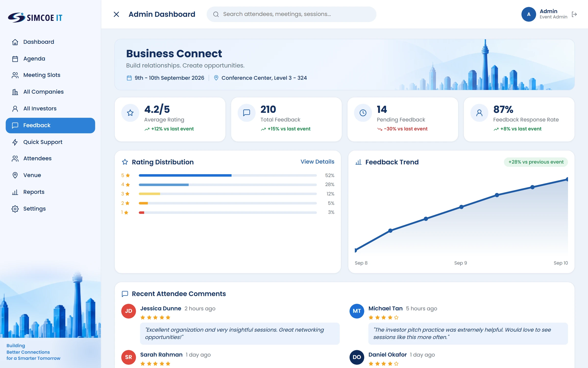Click the logout icon next to Admin
The width and height of the screenshot is (588, 368).
(574, 14)
